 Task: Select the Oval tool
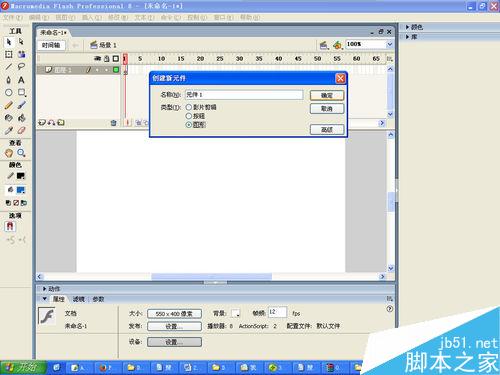tap(9, 93)
